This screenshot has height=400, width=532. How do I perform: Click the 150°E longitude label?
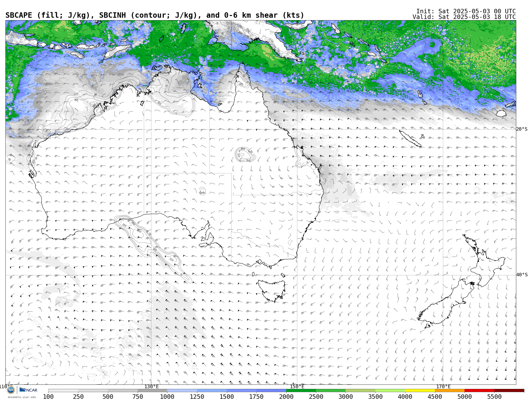tap(297, 386)
